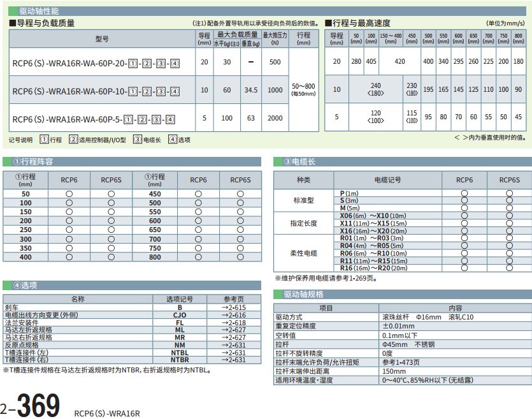Select the 0.1mm以下 backlash value
The width and height of the screenshot is (532, 419).
point(399,335)
